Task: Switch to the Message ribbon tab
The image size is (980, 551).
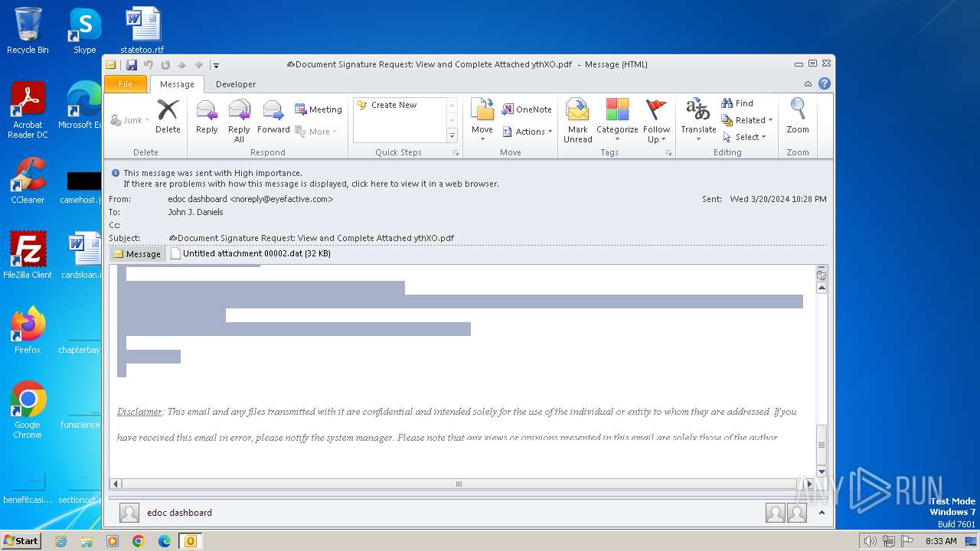Action: [x=177, y=84]
